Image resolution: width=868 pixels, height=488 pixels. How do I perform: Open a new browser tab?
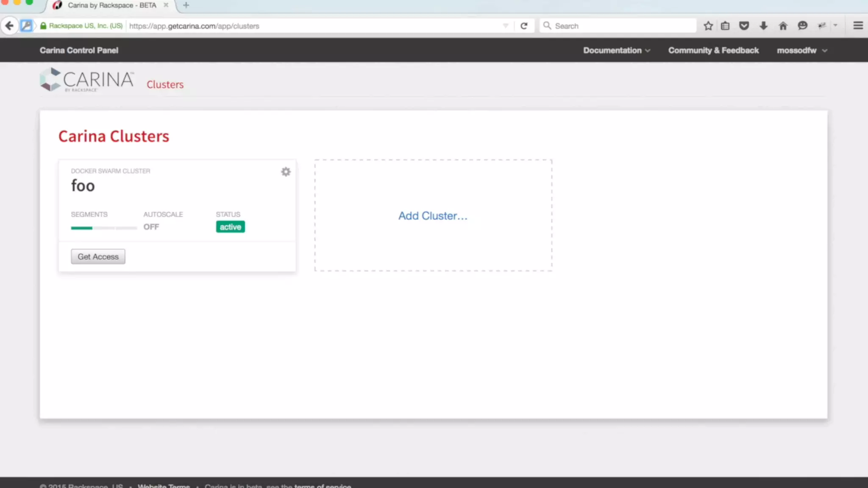click(x=186, y=5)
